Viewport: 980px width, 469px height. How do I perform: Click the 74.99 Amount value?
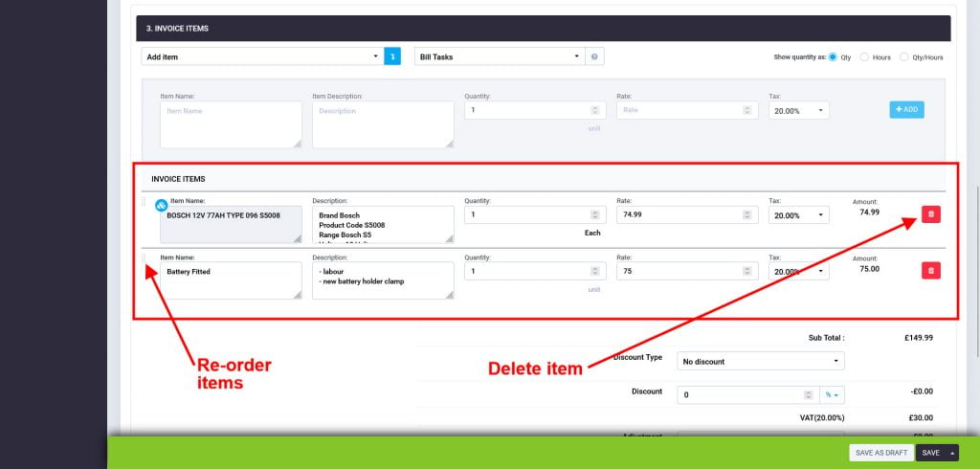click(869, 212)
